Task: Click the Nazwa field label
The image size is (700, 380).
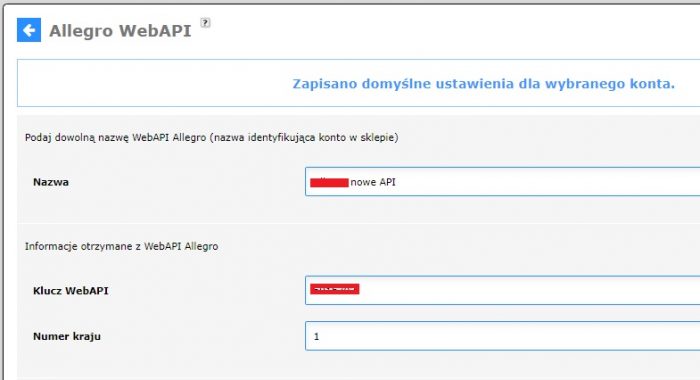Action: [x=51, y=182]
